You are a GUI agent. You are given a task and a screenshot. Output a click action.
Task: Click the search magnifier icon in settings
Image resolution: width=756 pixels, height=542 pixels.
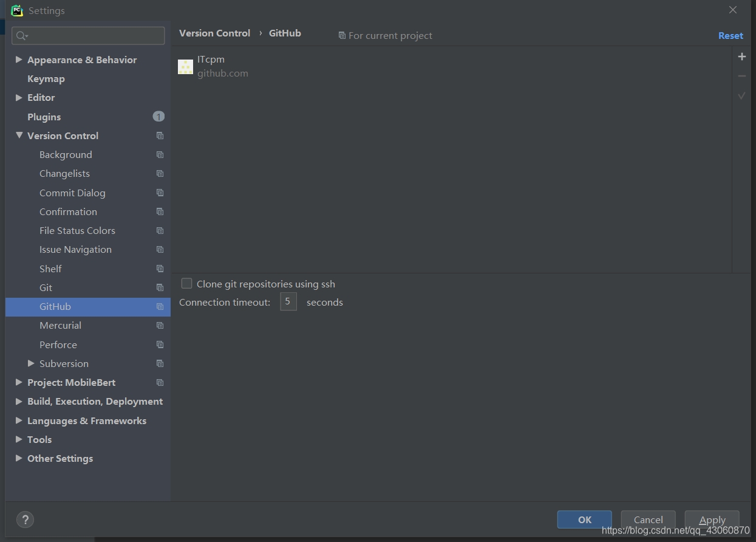[x=22, y=36]
